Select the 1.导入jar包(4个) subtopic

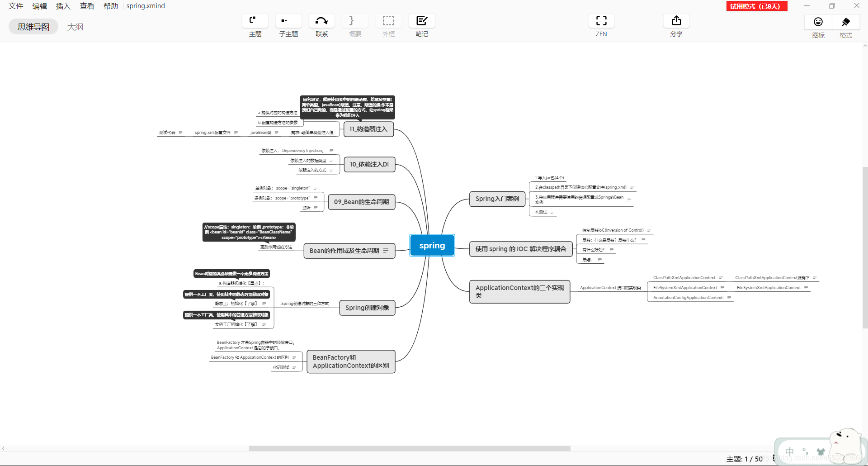pos(550,178)
